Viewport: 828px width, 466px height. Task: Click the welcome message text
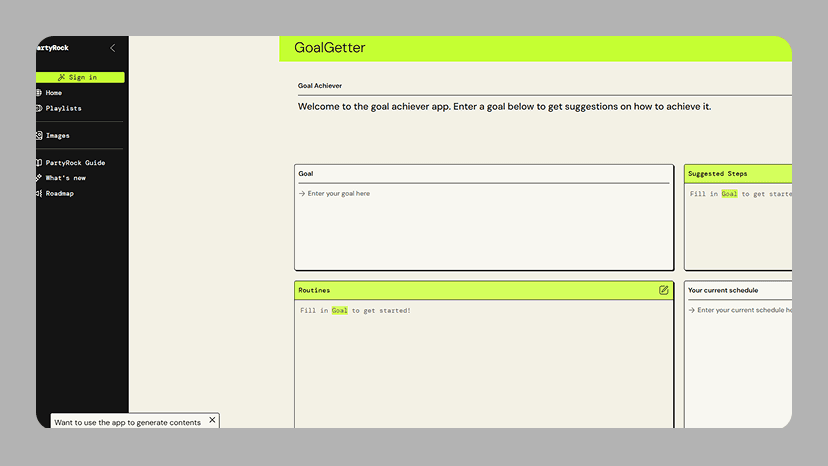504,107
